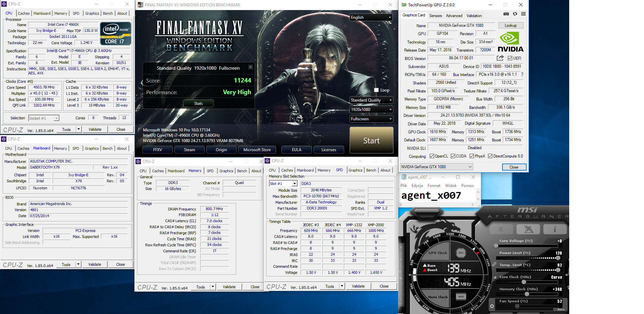Click Validate in the CPU-Z SPD window
Screen dimensions: 644x314
tap(358, 286)
